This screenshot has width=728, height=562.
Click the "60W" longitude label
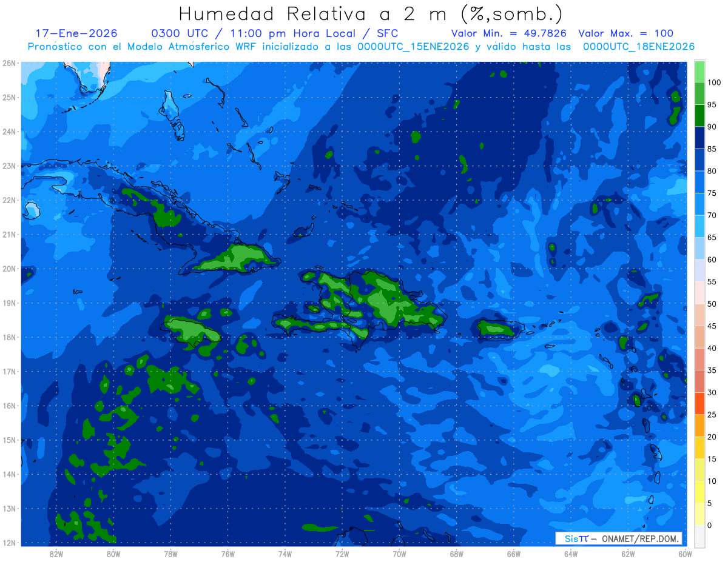[685, 554]
